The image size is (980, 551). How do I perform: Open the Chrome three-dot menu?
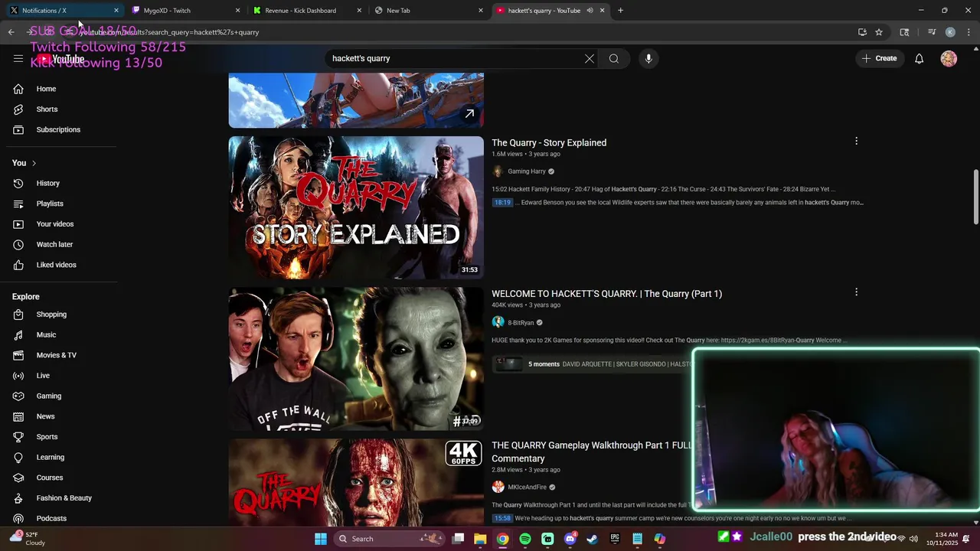969,32
